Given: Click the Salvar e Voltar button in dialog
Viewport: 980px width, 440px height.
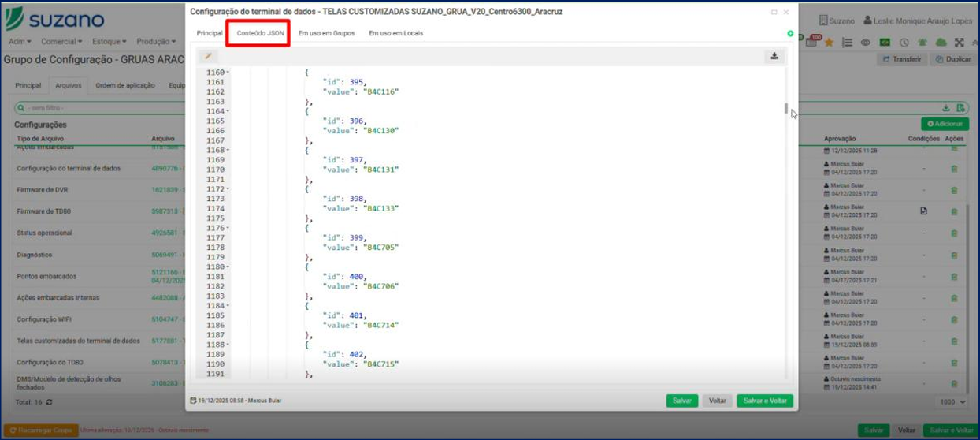Looking at the screenshot, I should pos(765,401).
